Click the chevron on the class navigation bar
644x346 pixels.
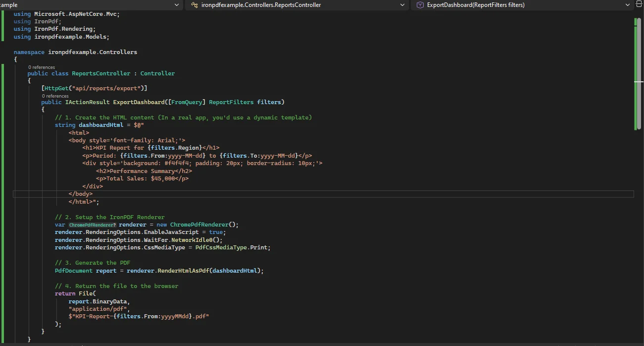pyautogui.click(x=403, y=5)
